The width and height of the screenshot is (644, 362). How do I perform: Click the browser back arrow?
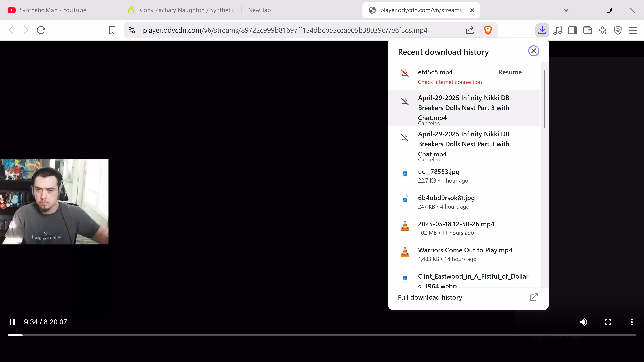point(11,30)
